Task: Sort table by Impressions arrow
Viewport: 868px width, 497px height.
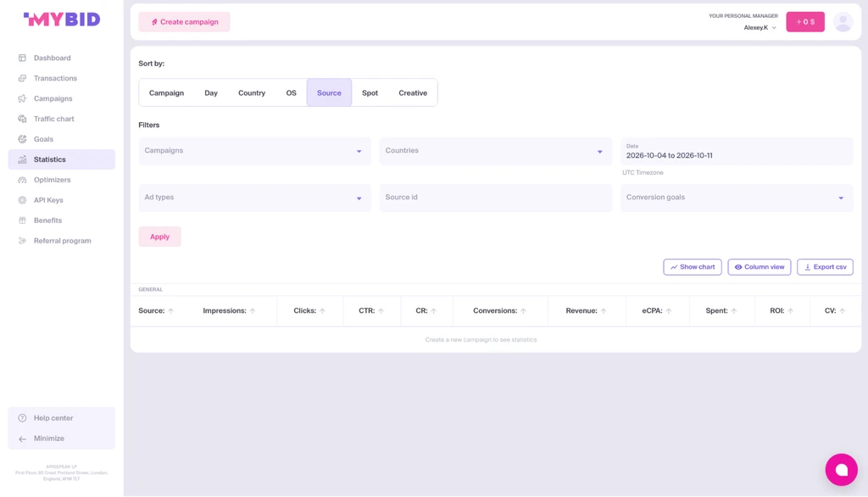Action: (253, 310)
